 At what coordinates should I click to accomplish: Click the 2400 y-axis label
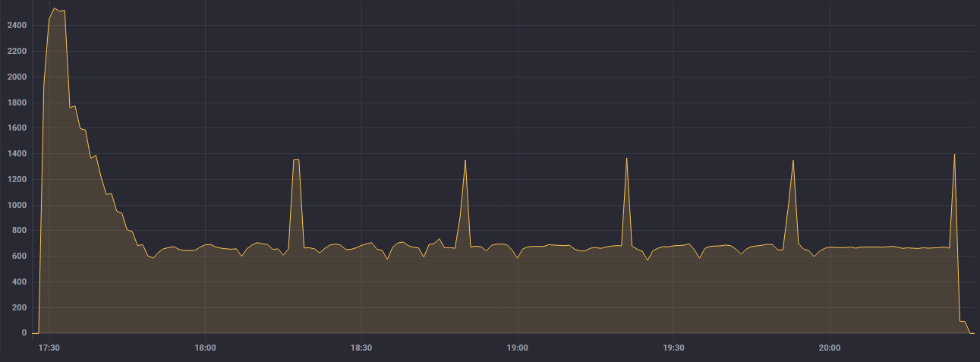17,26
